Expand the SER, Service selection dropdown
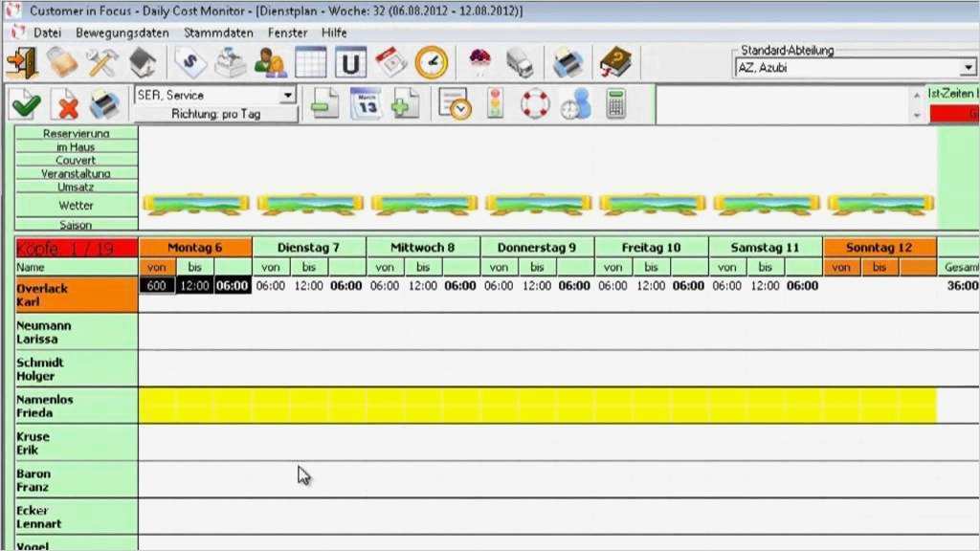Viewport: 980px width, 551px height. [x=288, y=96]
